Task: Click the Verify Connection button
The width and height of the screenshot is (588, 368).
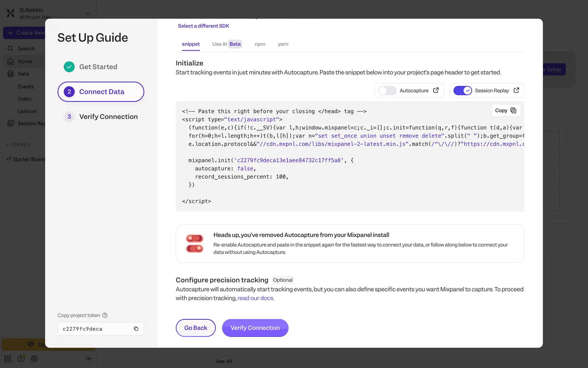Action: point(255,328)
